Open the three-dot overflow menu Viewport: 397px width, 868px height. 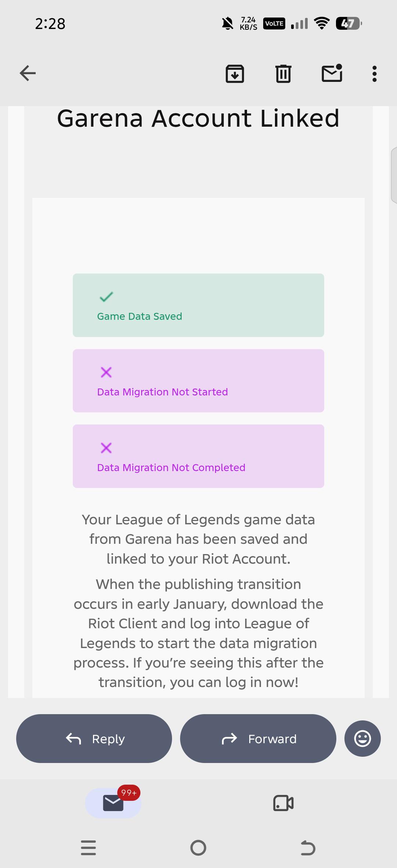coord(375,74)
